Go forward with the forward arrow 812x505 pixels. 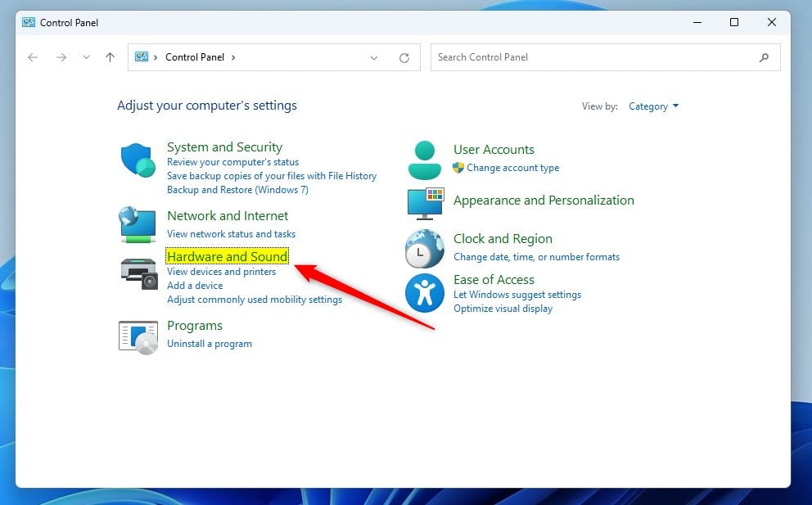[x=61, y=57]
